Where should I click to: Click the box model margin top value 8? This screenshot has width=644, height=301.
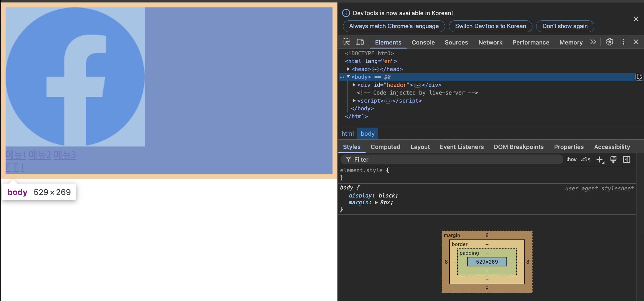pyautogui.click(x=487, y=235)
